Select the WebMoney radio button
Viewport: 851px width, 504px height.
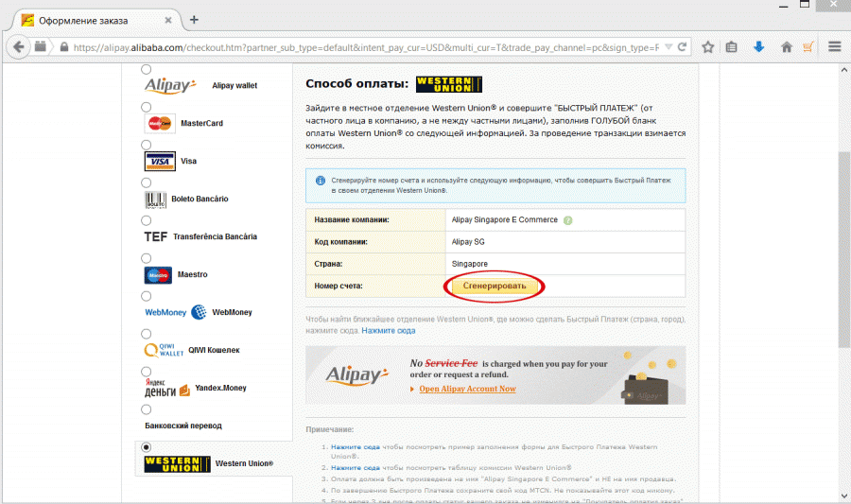146,296
